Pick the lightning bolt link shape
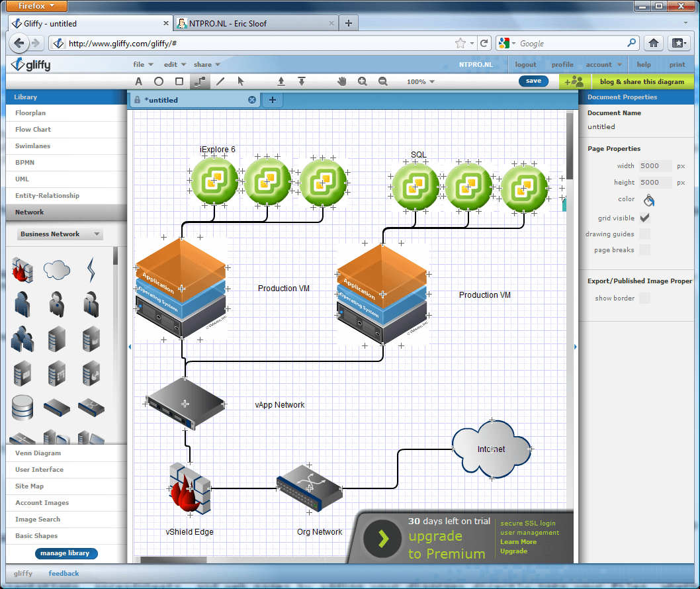This screenshot has height=589, width=700. (x=91, y=270)
